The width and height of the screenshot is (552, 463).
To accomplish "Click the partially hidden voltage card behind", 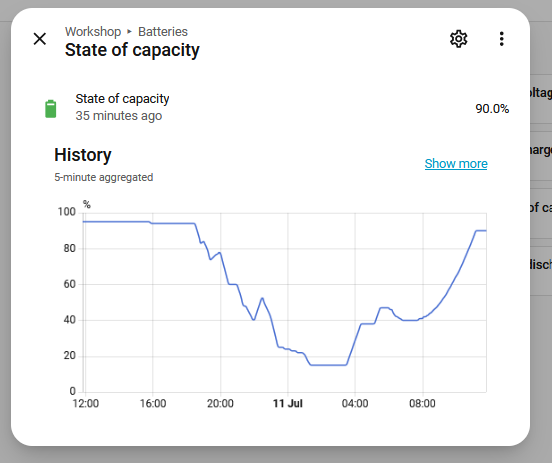I will click(x=541, y=99).
